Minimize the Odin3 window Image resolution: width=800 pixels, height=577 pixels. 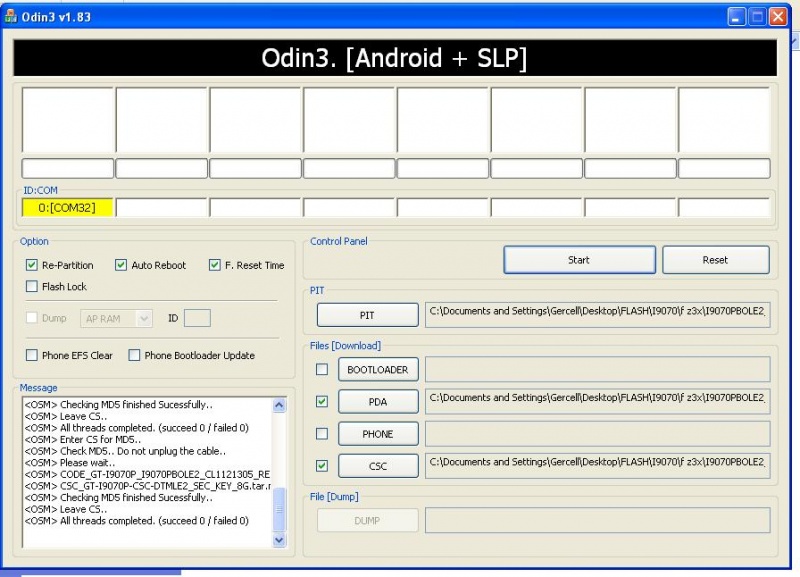736,17
